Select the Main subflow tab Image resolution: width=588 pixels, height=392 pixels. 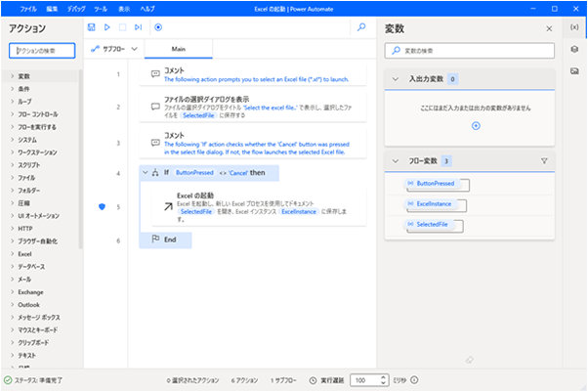click(x=179, y=49)
